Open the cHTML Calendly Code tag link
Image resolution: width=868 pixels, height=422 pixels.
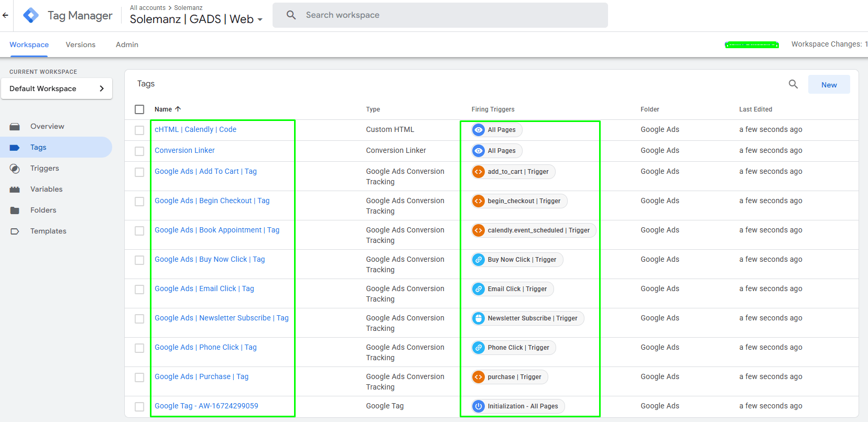point(196,129)
